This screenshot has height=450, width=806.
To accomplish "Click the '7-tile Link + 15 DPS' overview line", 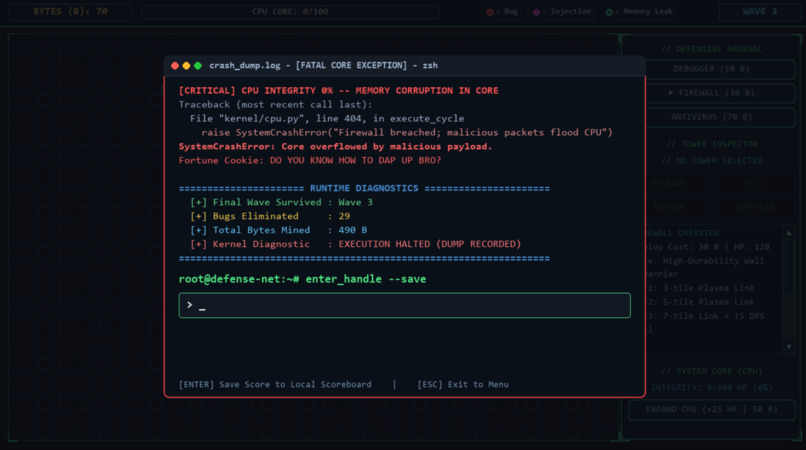I will coord(705,316).
